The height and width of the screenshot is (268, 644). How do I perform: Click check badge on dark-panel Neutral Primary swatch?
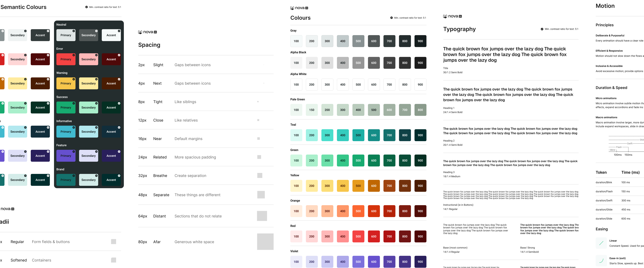[x=74, y=31]
